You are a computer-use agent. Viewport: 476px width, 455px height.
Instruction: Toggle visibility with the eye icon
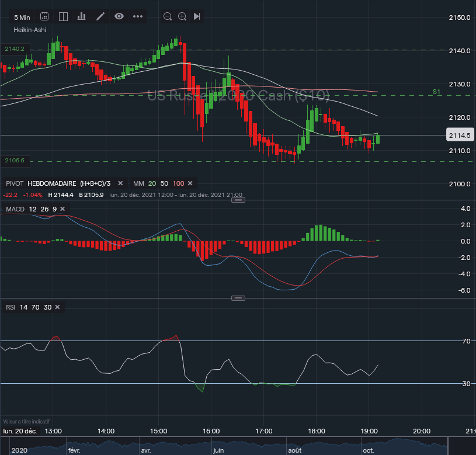(119, 16)
